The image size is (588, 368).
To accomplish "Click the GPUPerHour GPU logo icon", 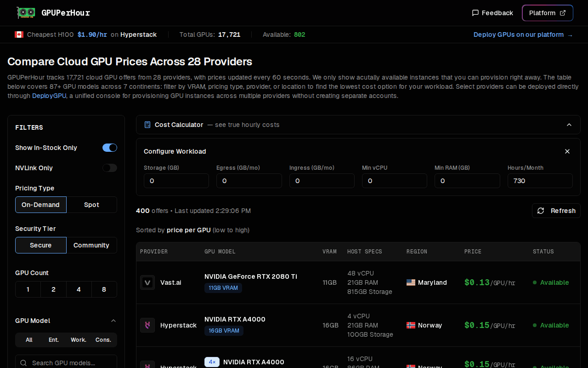I will (26, 13).
